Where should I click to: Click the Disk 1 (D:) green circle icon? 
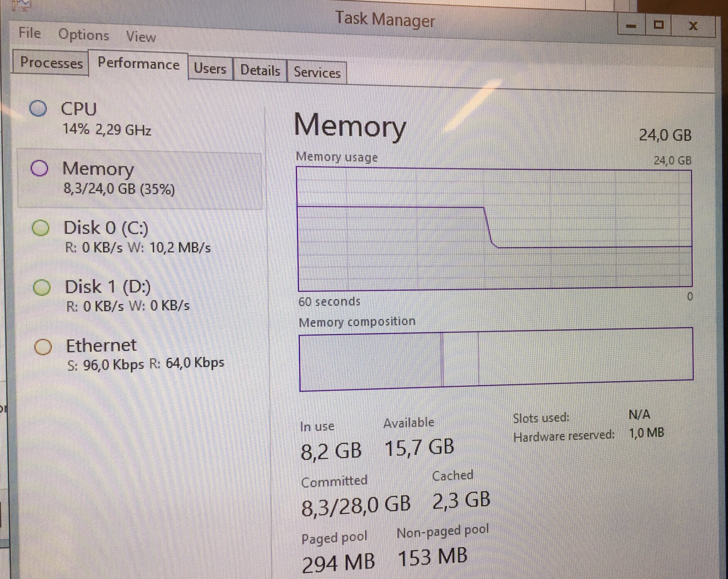(x=42, y=287)
